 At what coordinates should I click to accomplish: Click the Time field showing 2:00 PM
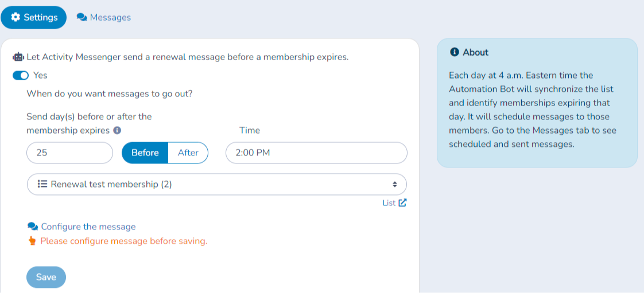316,153
